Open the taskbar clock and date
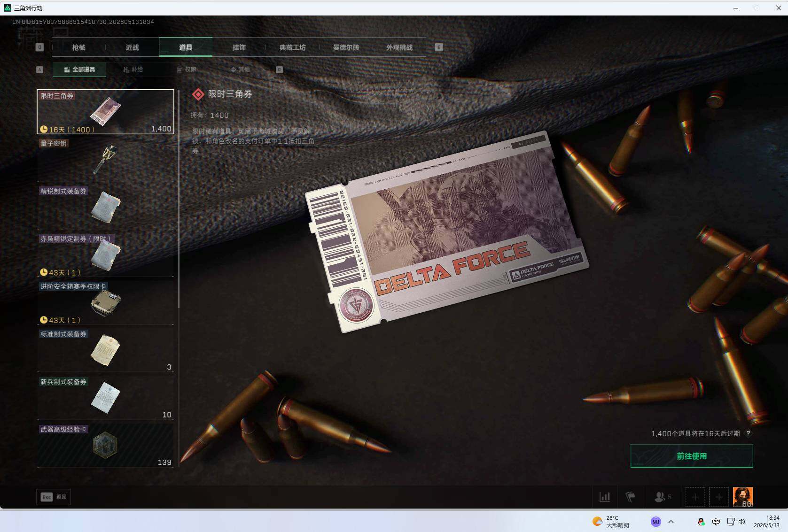This screenshot has height=532, width=788. tap(767, 521)
